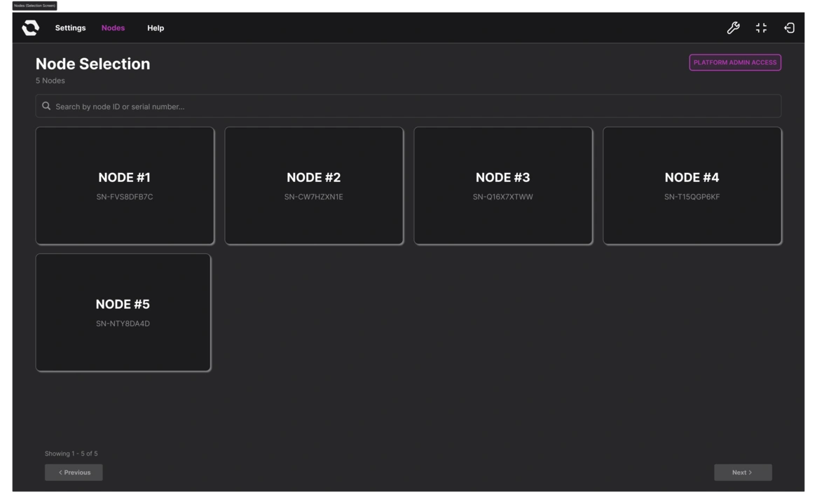Click the app logo icon
Screen dimensions: 817x504
click(30, 27)
